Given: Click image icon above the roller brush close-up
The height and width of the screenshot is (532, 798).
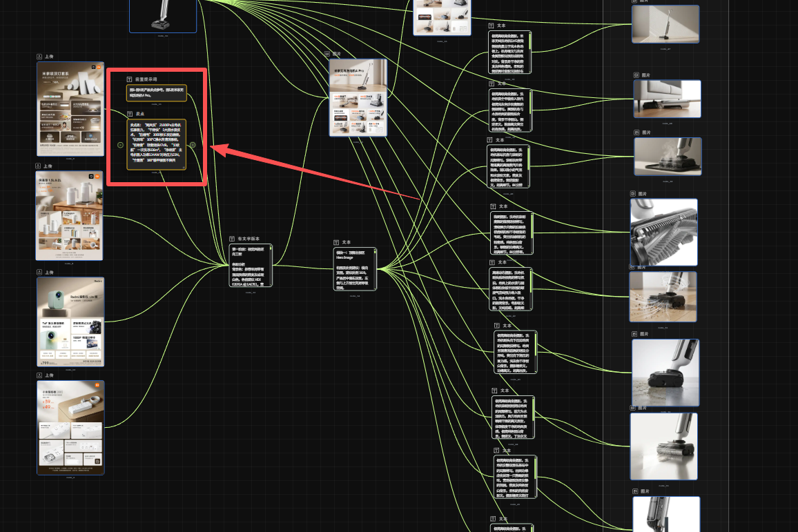Looking at the screenshot, I should (633, 194).
